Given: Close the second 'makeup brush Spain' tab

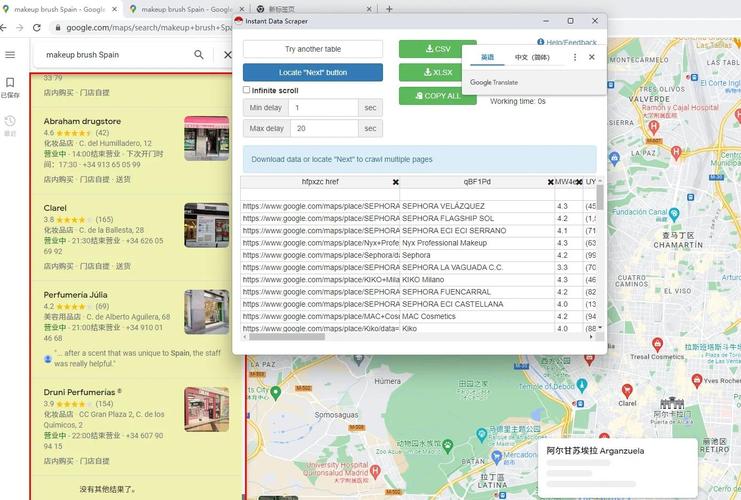Looking at the screenshot, I should 241,9.
